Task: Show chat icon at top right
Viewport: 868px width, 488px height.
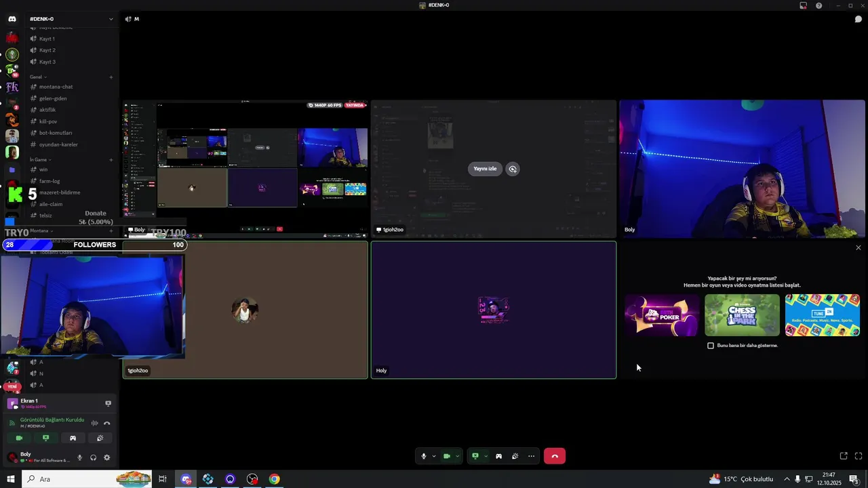Action: (858, 19)
